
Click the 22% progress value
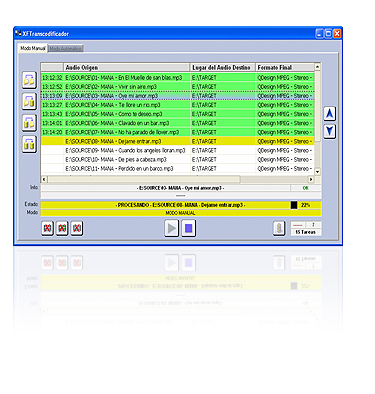[305, 205]
